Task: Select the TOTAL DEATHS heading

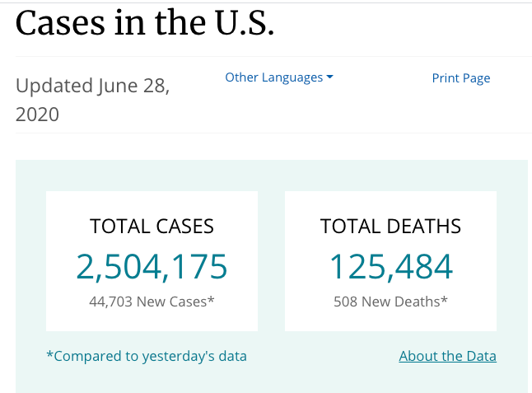Action: 390,227
